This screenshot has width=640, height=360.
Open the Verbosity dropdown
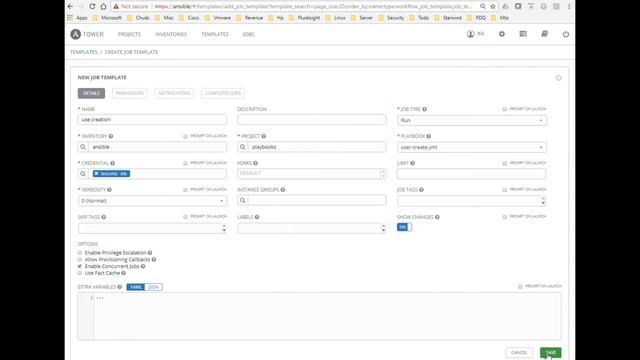click(152, 201)
